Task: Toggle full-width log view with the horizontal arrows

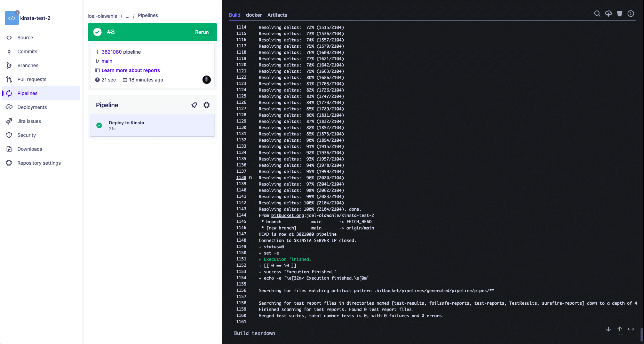Action: (x=631, y=329)
